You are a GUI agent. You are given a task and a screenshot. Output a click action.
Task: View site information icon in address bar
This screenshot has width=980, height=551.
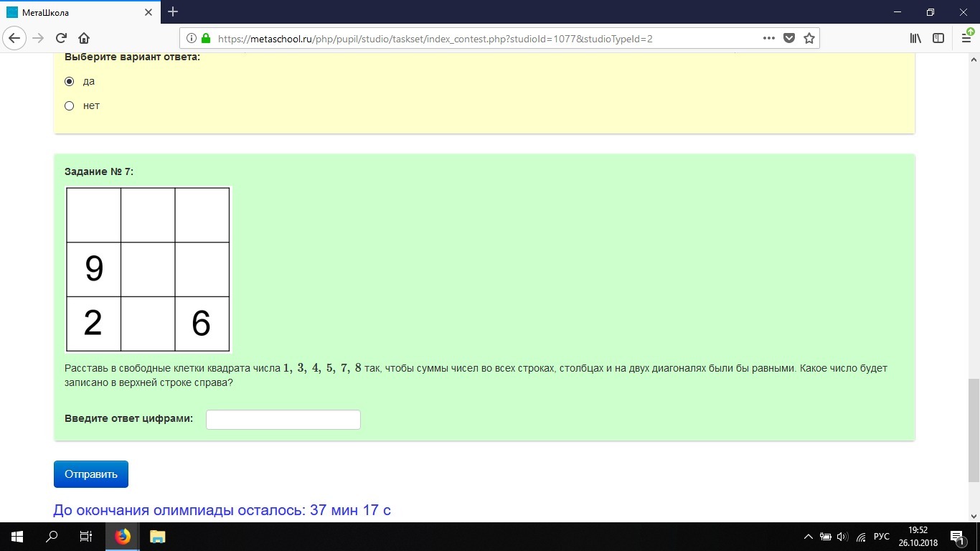[x=192, y=39]
